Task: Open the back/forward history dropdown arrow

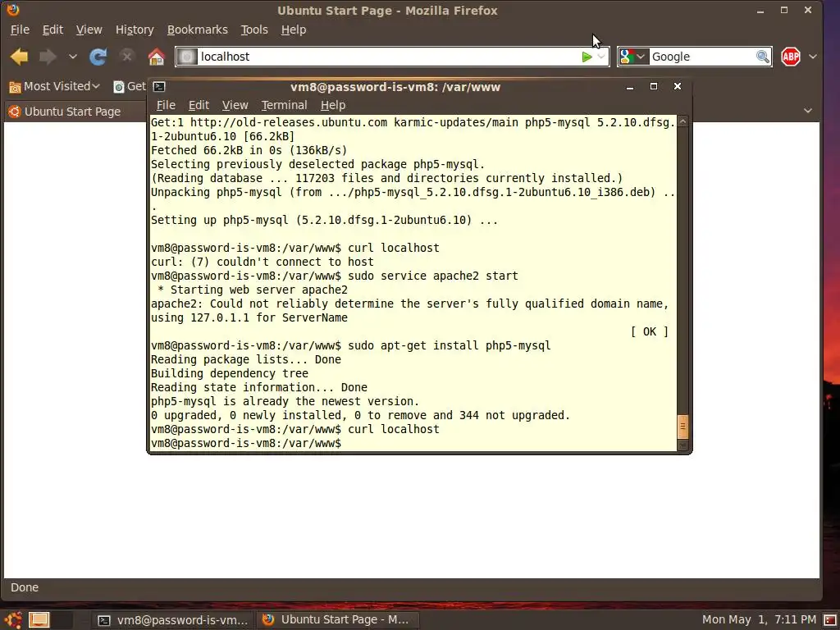Action: 72,57
